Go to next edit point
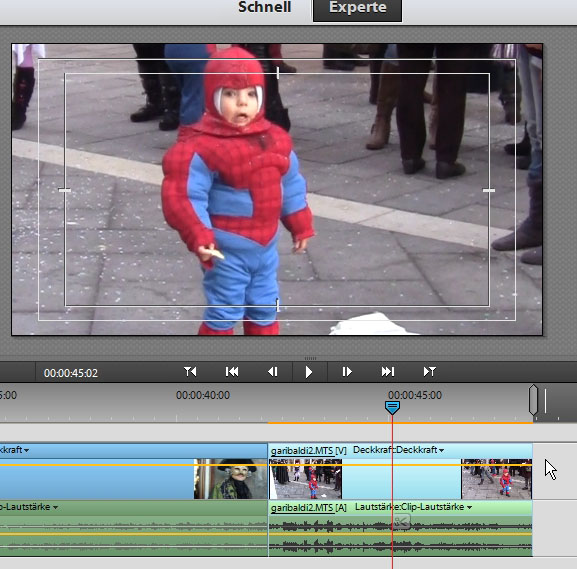 [388, 372]
